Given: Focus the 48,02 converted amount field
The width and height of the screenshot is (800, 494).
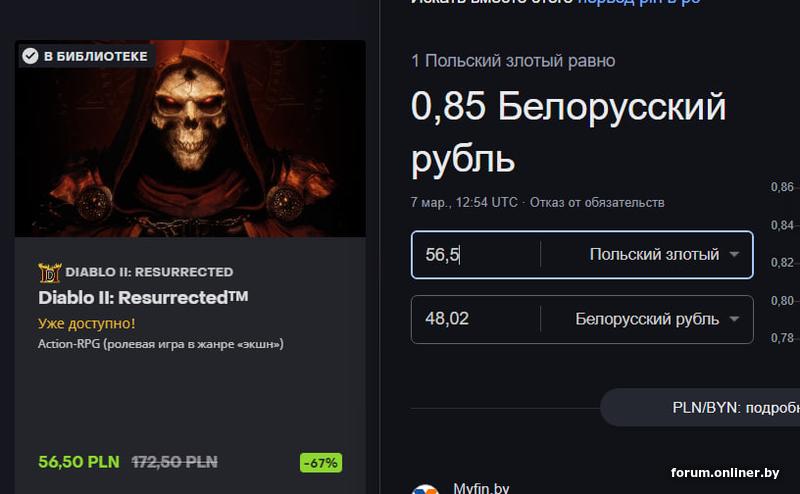Looking at the screenshot, I should tap(476, 319).
